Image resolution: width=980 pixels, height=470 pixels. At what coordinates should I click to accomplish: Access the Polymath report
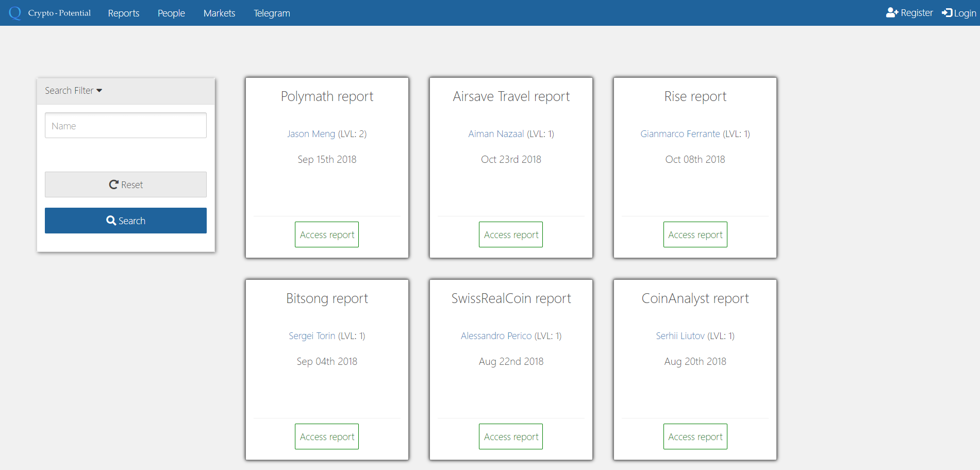point(327,234)
